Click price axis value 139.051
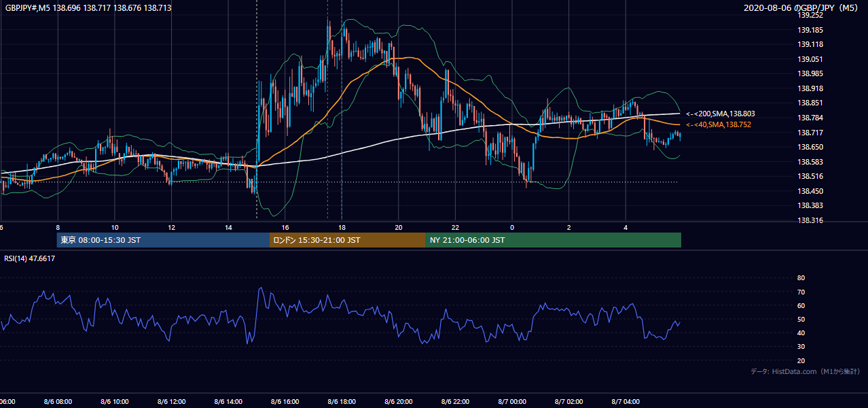The width and height of the screenshot is (868, 408). pyautogui.click(x=810, y=59)
